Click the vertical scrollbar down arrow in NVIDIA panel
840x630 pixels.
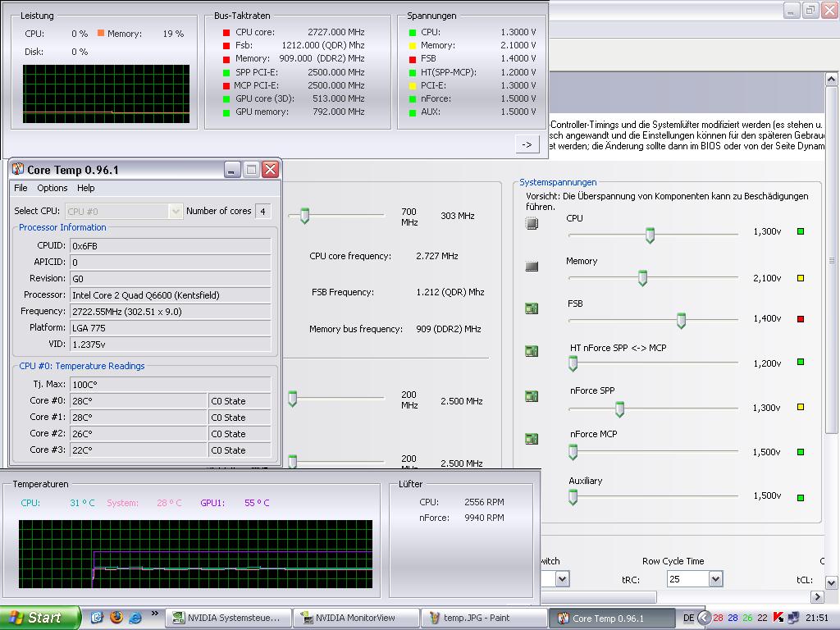point(831,582)
